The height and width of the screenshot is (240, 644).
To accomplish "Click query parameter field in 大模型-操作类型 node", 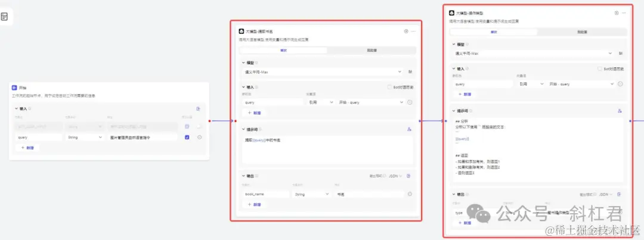I will [482, 84].
